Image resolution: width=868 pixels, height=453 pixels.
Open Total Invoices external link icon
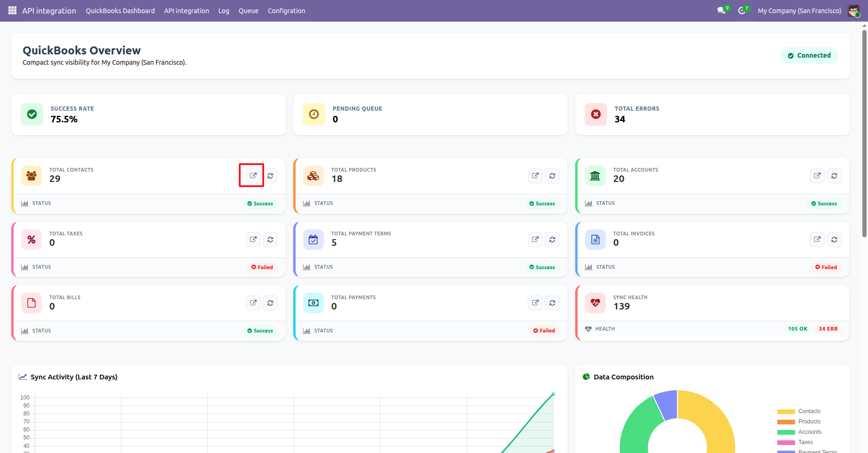coord(817,239)
